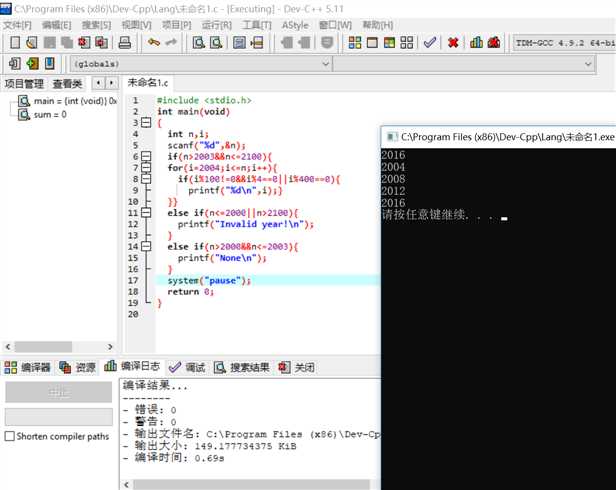The height and width of the screenshot is (490, 616).
Task: Click the Toggle comment toolbar icon
Action: click(327, 42)
